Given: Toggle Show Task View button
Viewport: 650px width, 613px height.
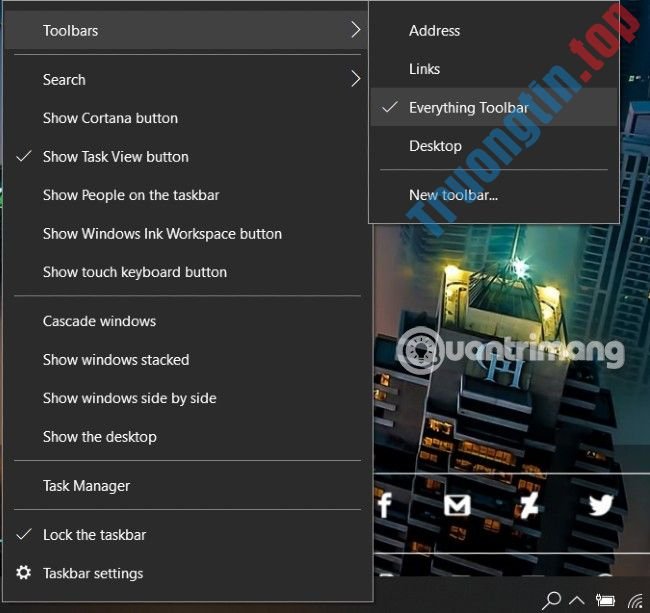Looking at the screenshot, I should point(187,157).
